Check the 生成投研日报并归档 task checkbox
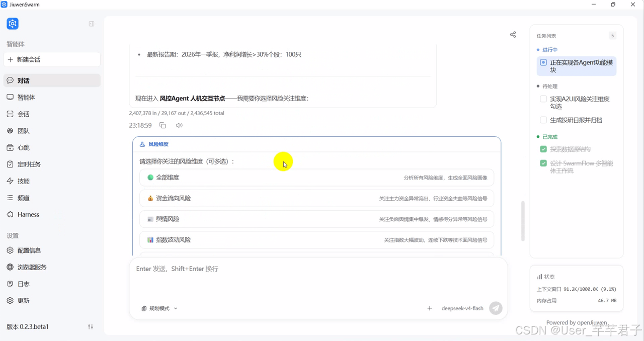644x341 pixels. point(543,120)
